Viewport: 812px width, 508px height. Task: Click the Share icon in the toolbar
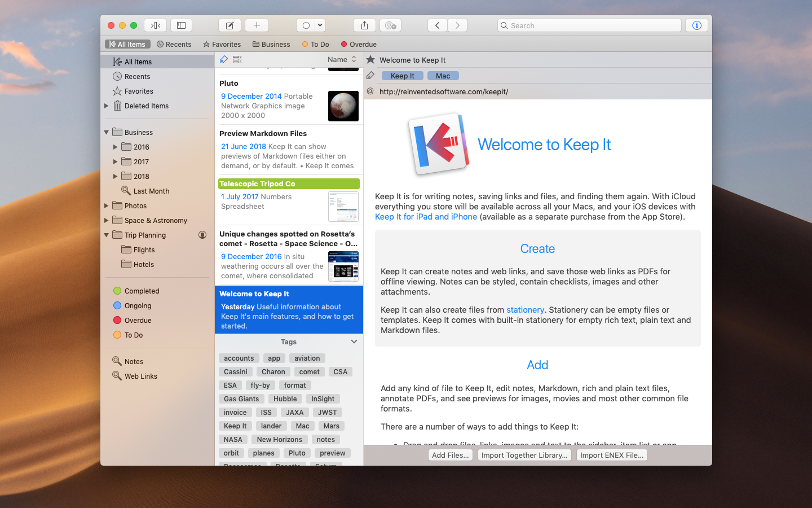(x=364, y=25)
